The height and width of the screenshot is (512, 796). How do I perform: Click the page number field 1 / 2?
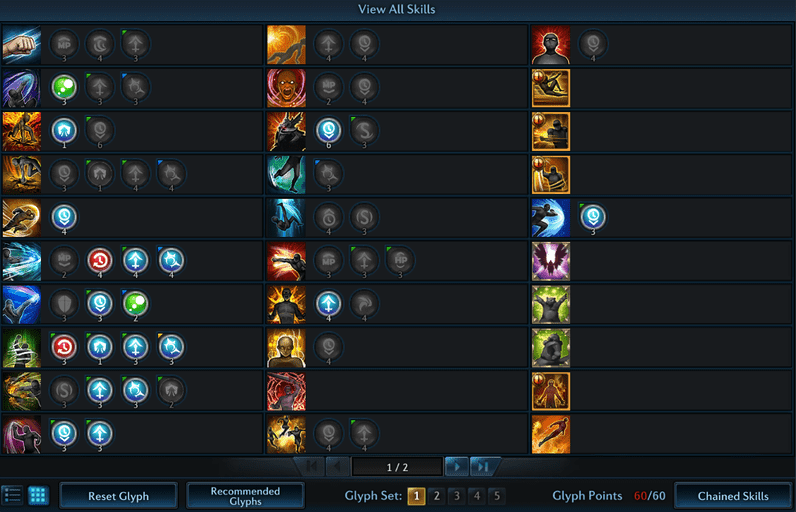click(397, 467)
